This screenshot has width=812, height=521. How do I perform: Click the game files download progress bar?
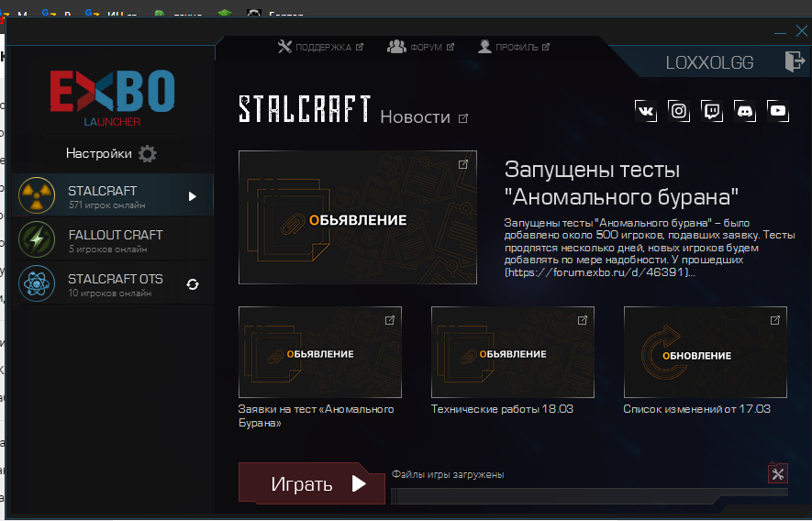[590, 496]
